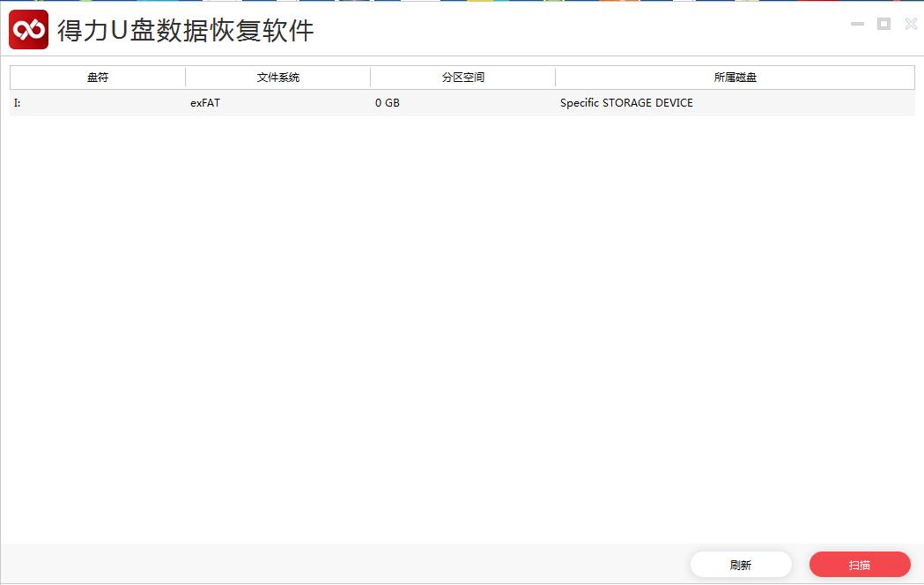Screen dimensions: 924x585
Task: Click the minimize window icon
Action: pyautogui.click(x=856, y=24)
